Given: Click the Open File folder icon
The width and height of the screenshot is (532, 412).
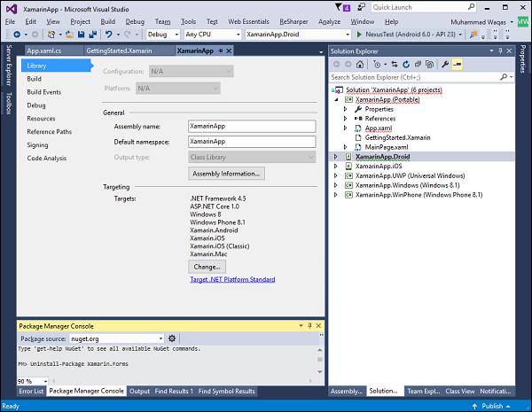Looking at the screenshot, I should point(69,35).
